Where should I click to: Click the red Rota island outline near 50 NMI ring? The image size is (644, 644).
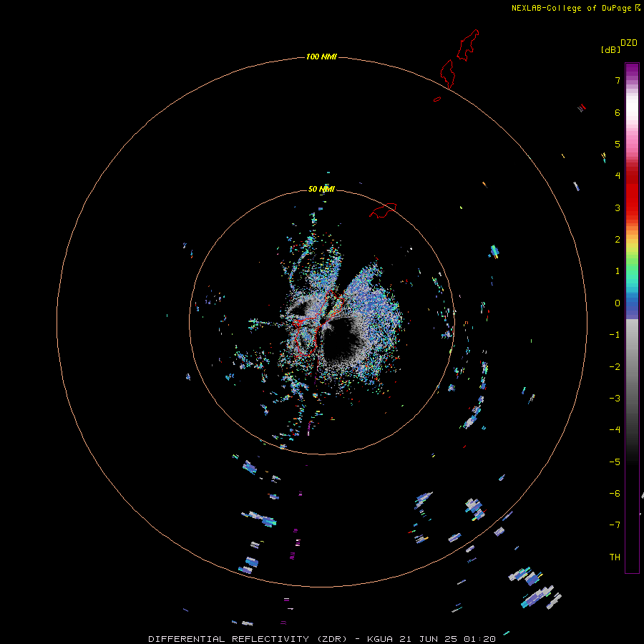click(x=383, y=210)
